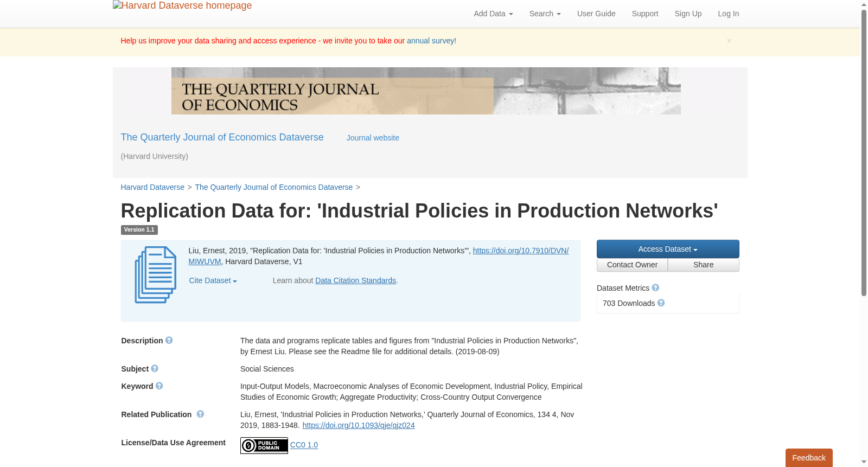Viewport: 868px width, 467px height.
Task: Visit the Journal website link
Action: tap(373, 138)
